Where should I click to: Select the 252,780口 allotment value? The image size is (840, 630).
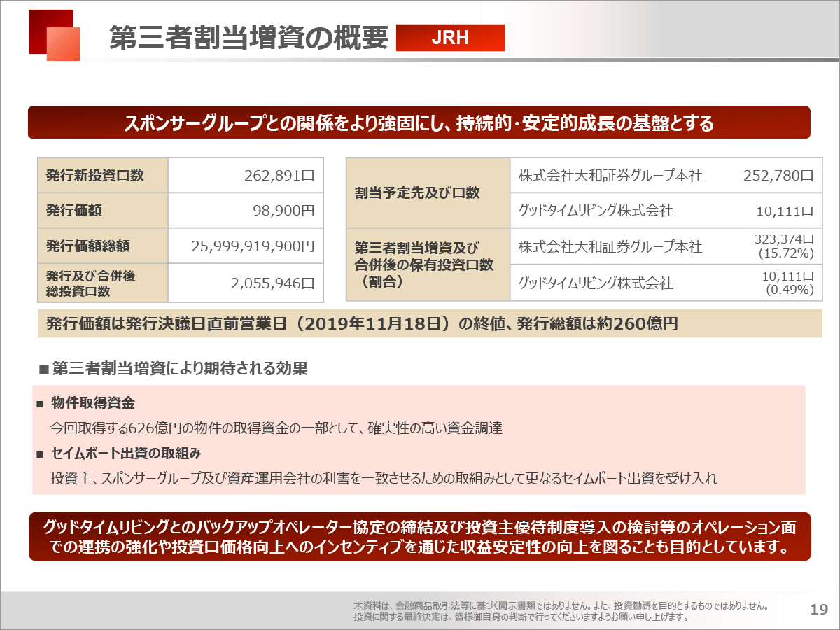[778, 175]
